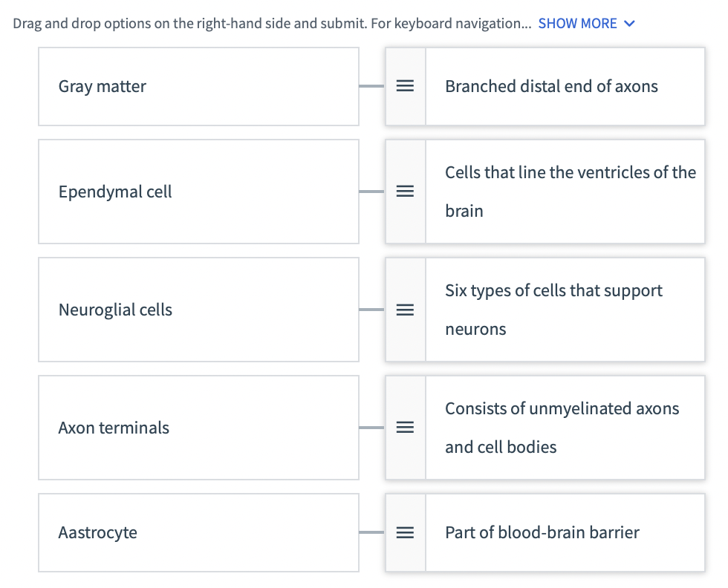The width and height of the screenshot is (728, 588).
Task: Click the drag handle for 'Part of blood-brain barrier'
Action: [405, 532]
